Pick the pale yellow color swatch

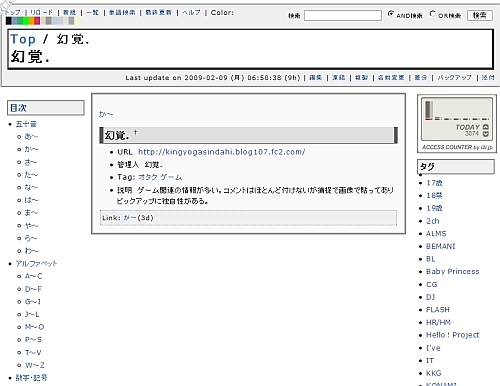[x=77, y=21]
